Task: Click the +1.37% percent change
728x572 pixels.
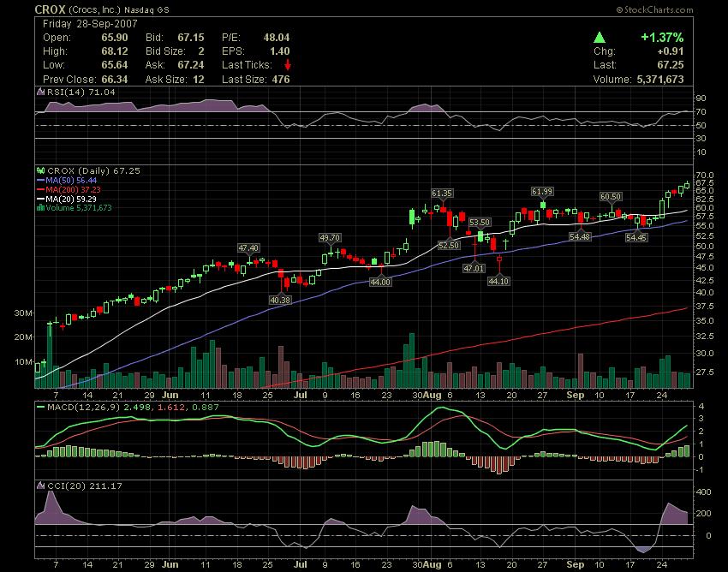Action: click(662, 37)
